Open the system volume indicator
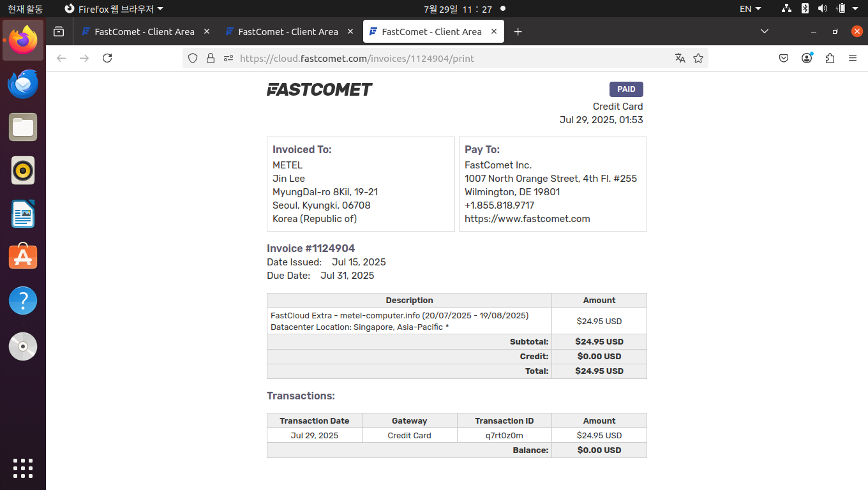868x490 pixels. tap(823, 9)
